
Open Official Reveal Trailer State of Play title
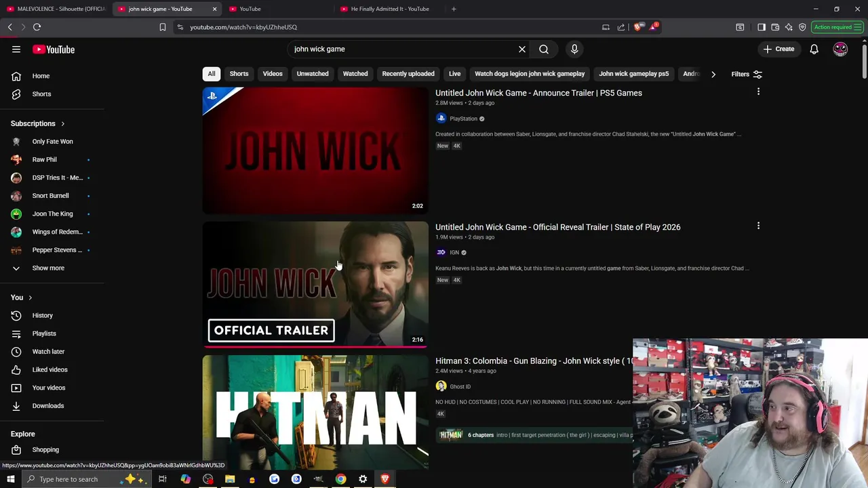point(557,227)
